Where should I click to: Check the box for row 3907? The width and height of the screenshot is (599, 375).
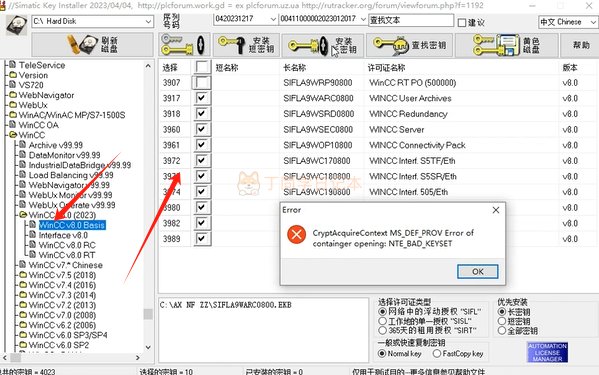coord(202,82)
